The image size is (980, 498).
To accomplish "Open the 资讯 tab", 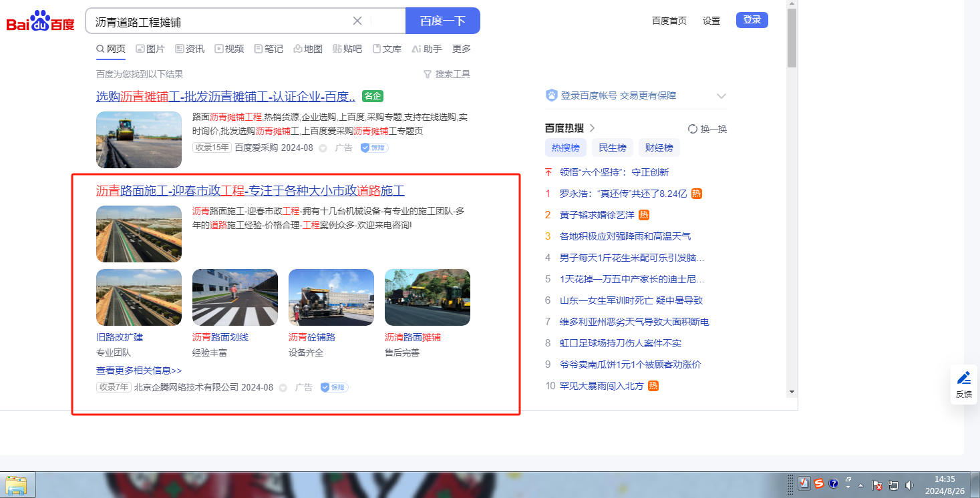I will click(190, 49).
